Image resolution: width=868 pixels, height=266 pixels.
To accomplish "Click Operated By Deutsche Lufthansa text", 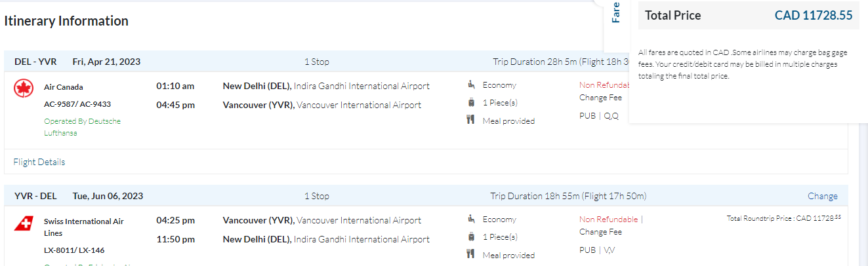I will tap(82, 127).
